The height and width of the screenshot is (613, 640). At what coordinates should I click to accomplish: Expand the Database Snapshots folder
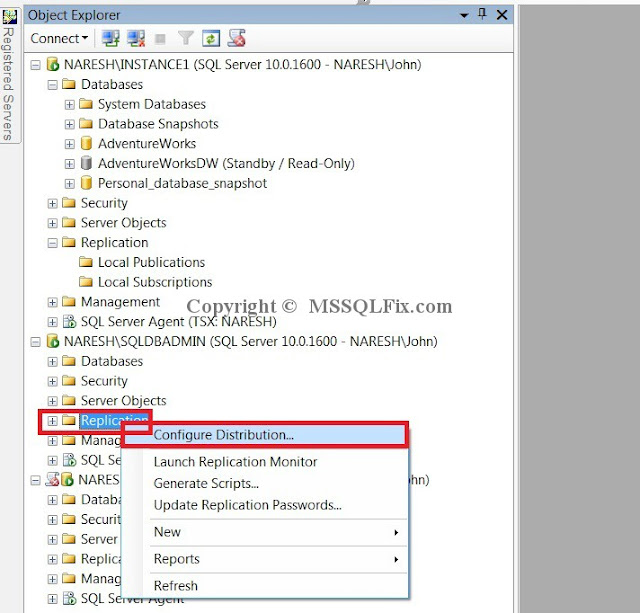click(x=69, y=124)
